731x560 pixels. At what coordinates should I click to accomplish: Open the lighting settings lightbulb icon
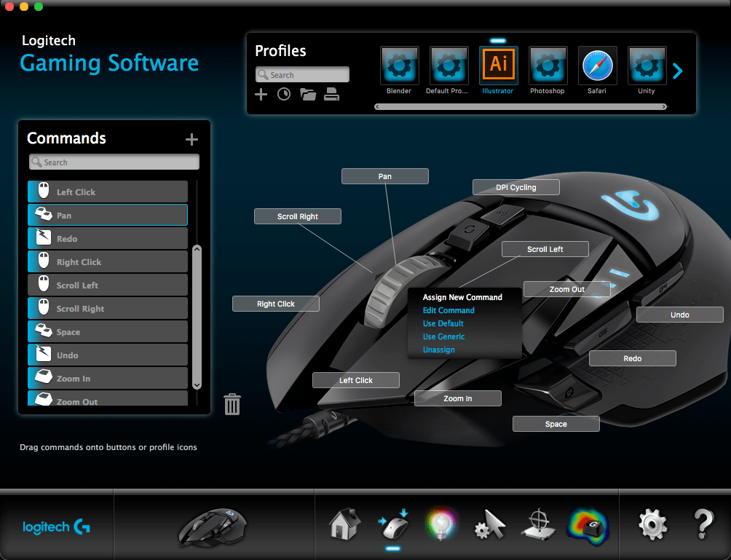click(440, 524)
